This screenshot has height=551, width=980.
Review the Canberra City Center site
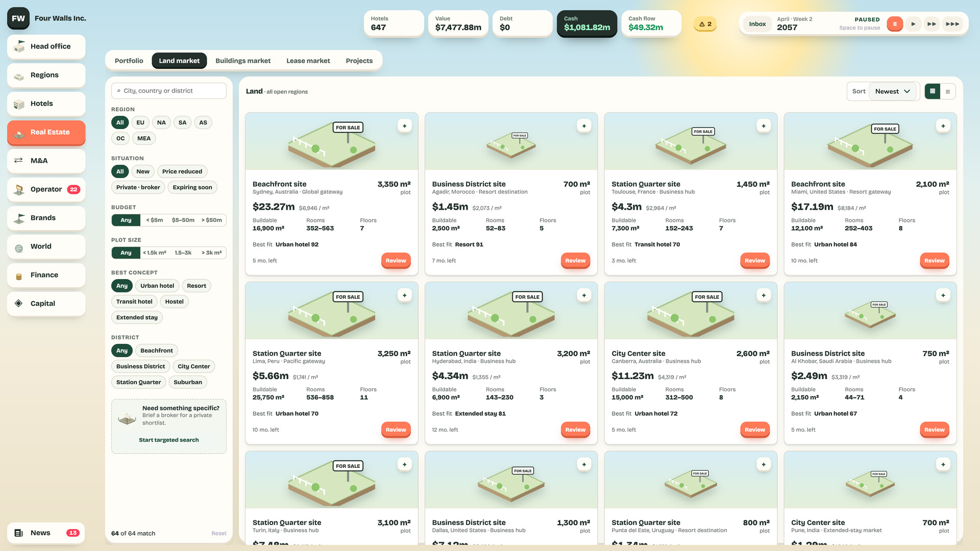point(754,430)
